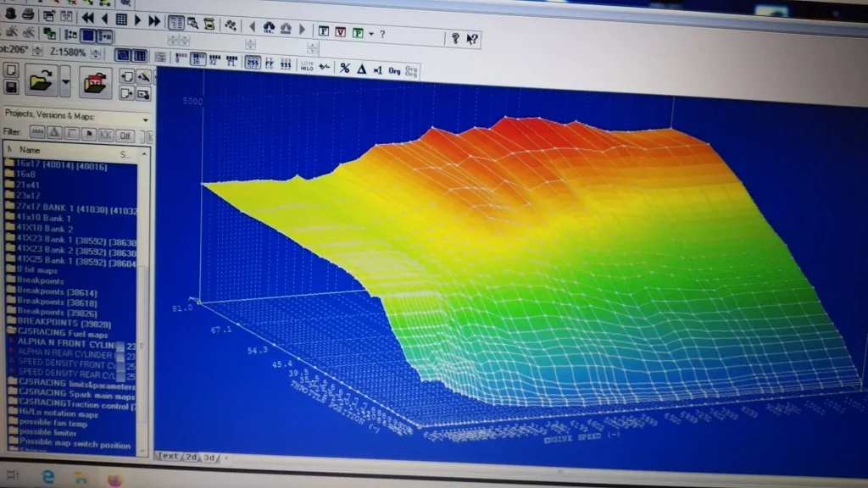Toggle 16-bit data width mode
Screen dimensions: 868x488
(x=196, y=61)
